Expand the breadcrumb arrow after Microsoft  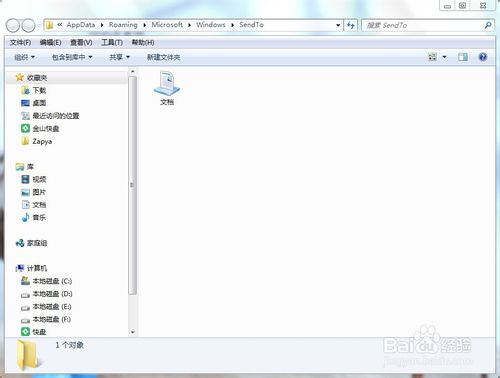pos(189,25)
